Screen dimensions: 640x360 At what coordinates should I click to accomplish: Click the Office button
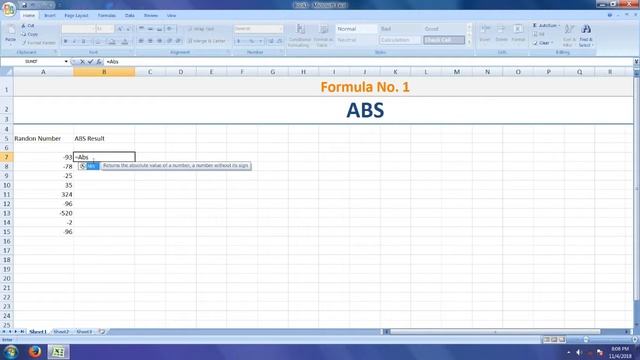tap(9, 9)
